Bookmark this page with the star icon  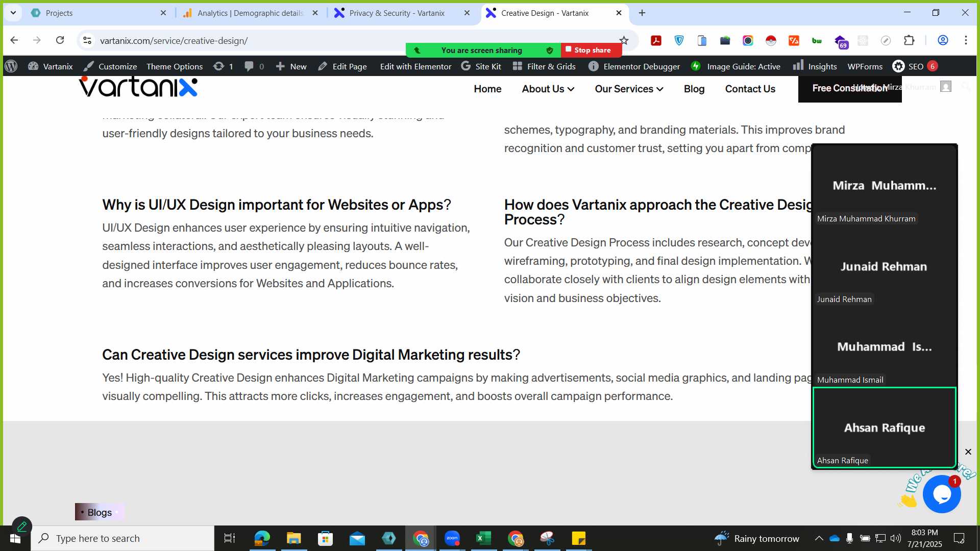624,40
